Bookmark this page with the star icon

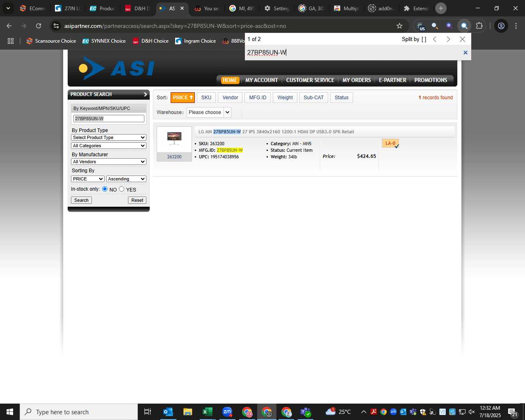(x=399, y=26)
